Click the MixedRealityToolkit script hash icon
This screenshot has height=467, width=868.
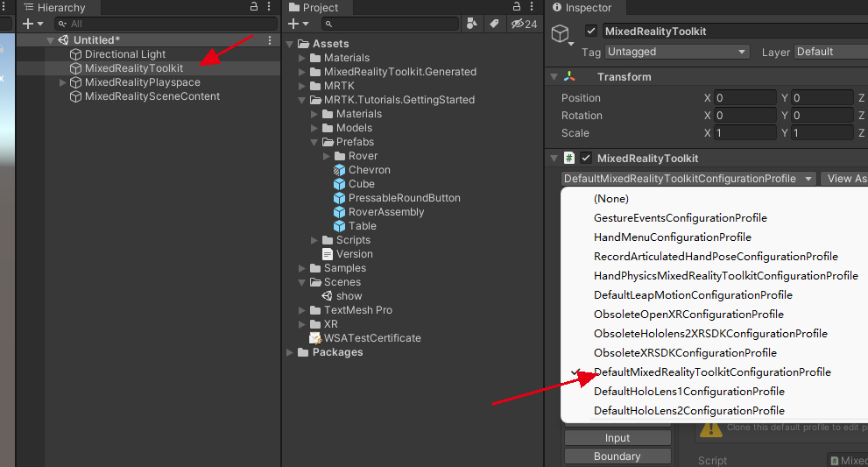click(569, 158)
